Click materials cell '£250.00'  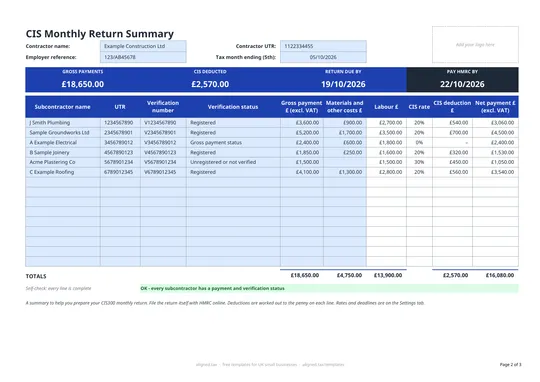[345, 152]
